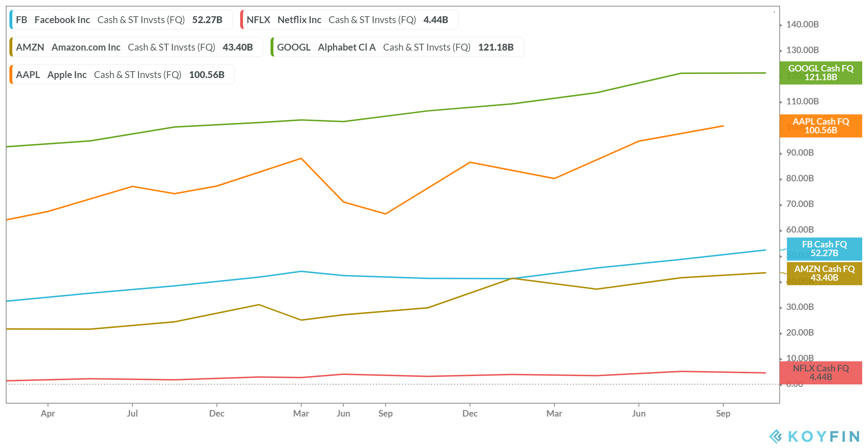This screenshot has width=868, height=448.
Task: Click the AMZN Amazon.com Inc legend box
Action: tap(136, 47)
